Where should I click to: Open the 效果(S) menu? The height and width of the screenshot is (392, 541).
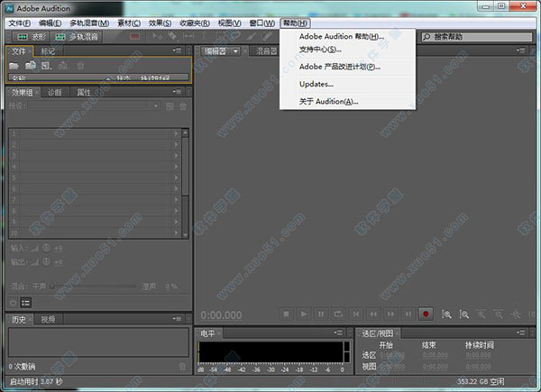(x=160, y=23)
